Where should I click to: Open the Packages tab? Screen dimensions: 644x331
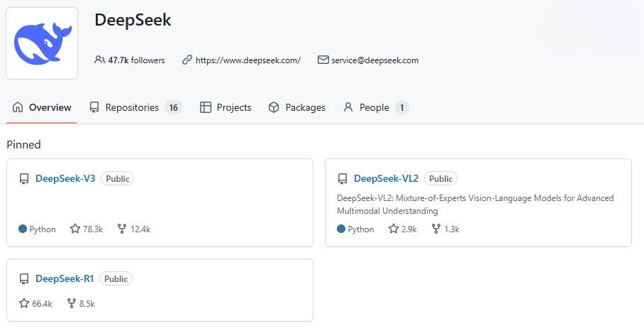297,108
